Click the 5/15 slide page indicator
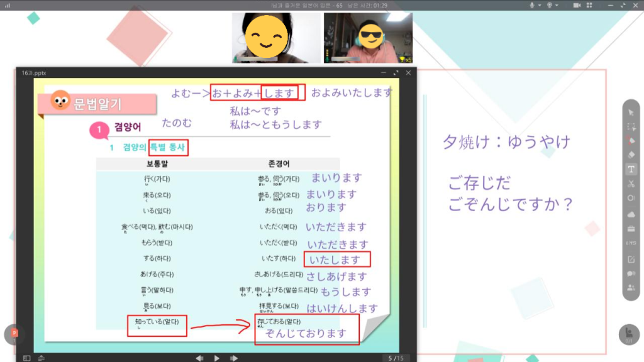 (395, 358)
